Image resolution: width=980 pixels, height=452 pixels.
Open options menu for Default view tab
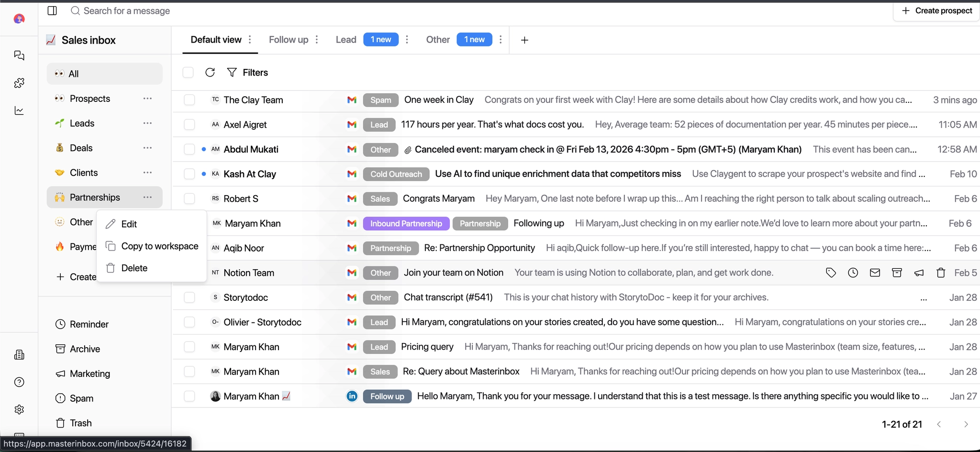(250, 40)
